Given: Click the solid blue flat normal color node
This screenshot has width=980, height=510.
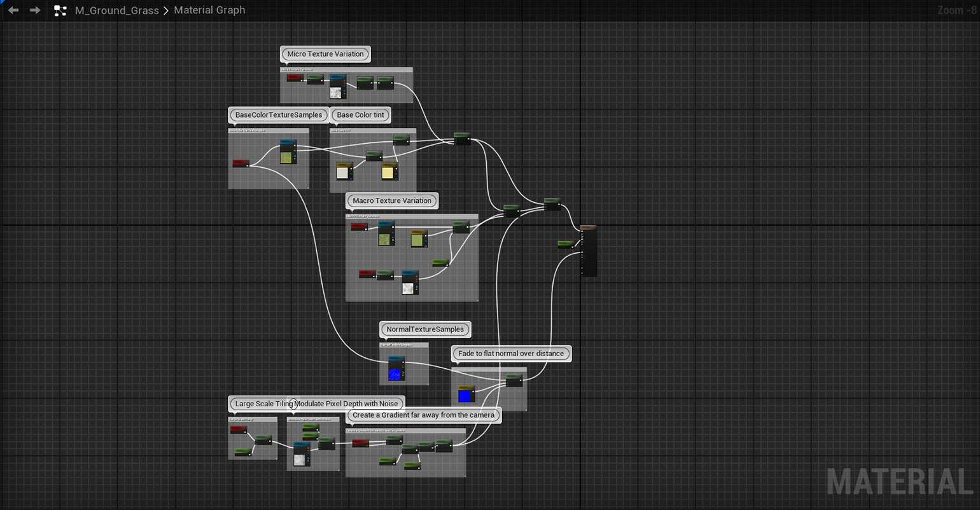Looking at the screenshot, I should pos(465,396).
